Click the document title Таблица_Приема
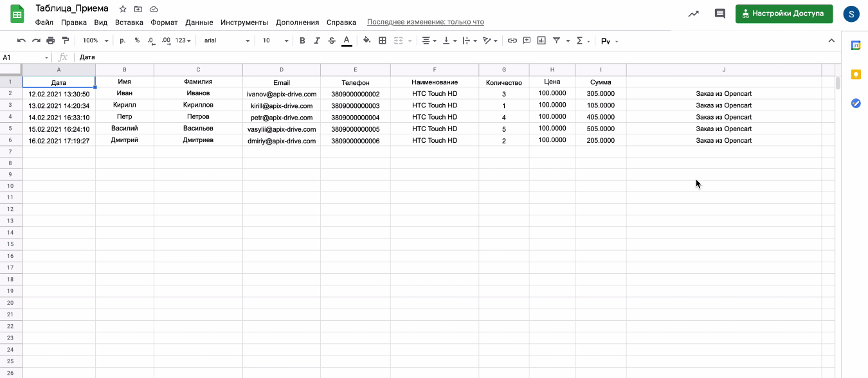Screen dimensions: 868x378 tap(72, 8)
